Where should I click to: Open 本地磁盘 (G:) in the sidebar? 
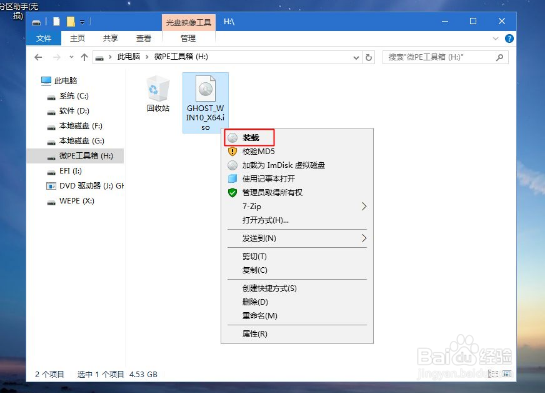click(x=75, y=141)
